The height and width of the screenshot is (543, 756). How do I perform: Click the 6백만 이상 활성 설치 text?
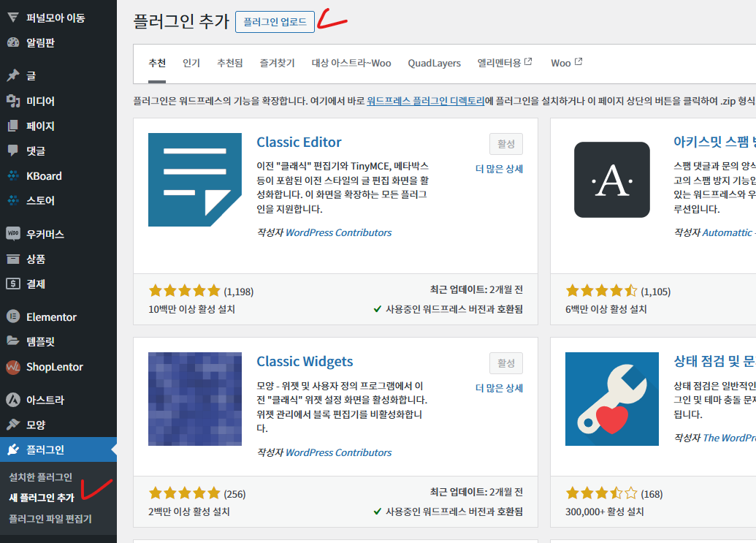(606, 309)
